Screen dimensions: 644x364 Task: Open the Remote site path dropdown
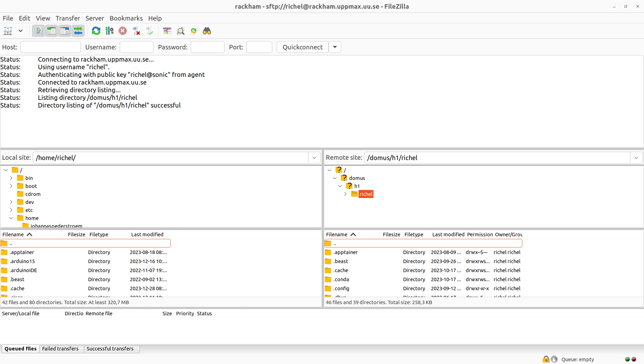(636, 158)
